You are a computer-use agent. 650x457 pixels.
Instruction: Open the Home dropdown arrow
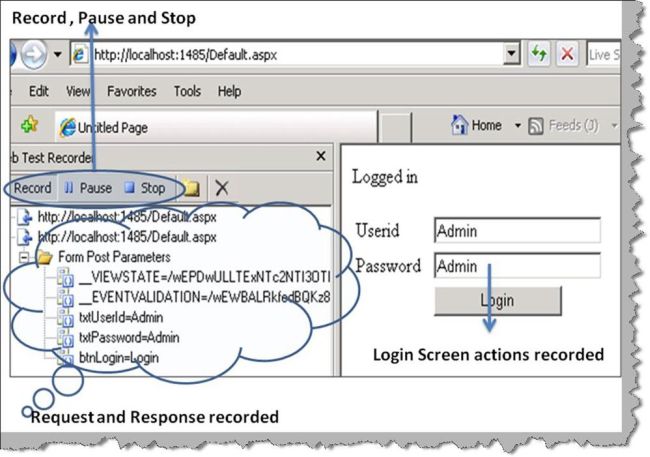point(517,125)
